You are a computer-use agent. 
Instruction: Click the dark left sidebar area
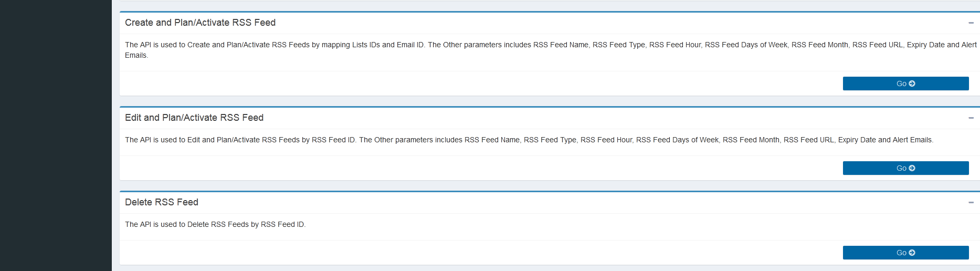[x=56, y=135]
